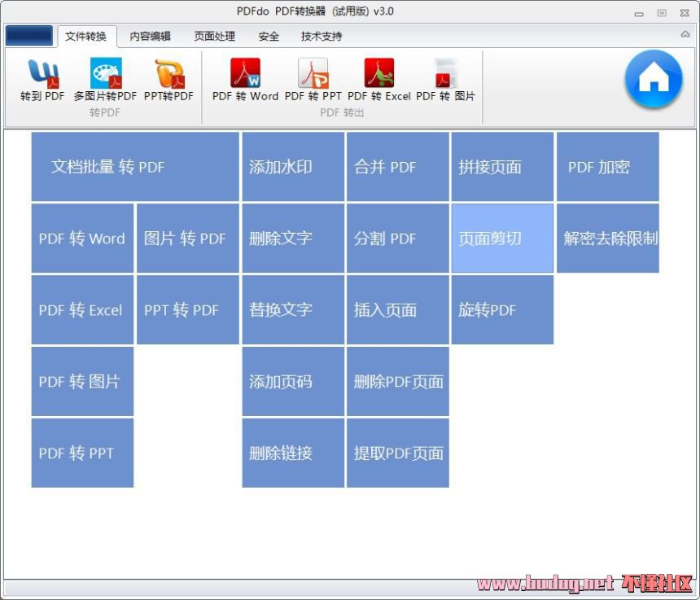Open the 技术支持 tab

[x=322, y=36]
